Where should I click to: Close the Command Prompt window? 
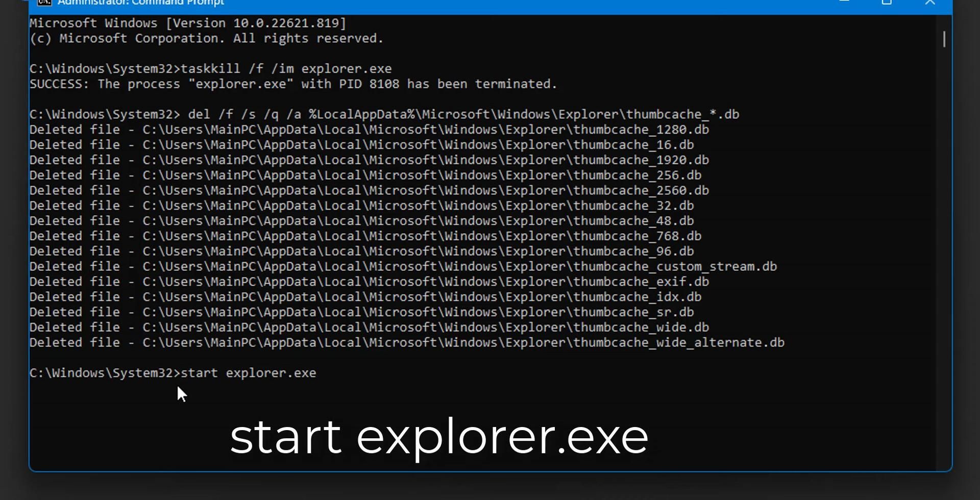click(x=930, y=3)
